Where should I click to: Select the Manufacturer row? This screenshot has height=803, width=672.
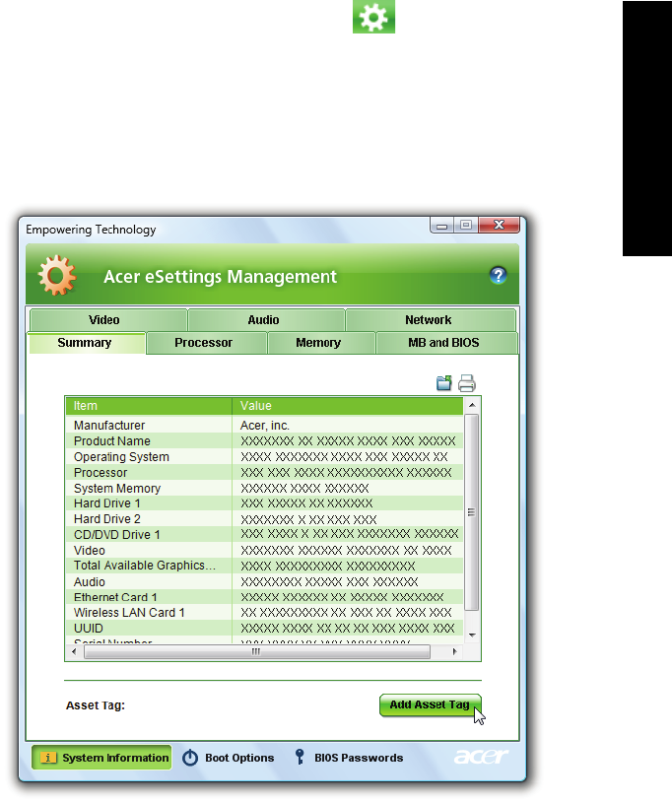tap(264, 425)
